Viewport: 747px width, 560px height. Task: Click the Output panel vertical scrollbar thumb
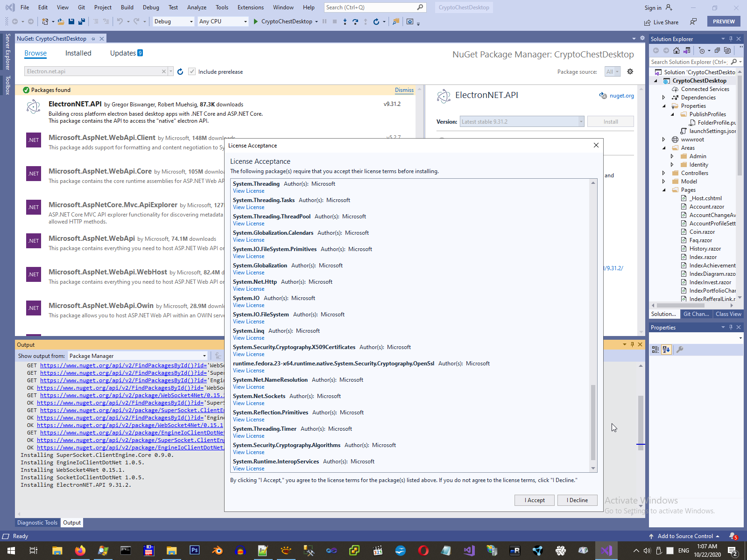click(x=641, y=422)
